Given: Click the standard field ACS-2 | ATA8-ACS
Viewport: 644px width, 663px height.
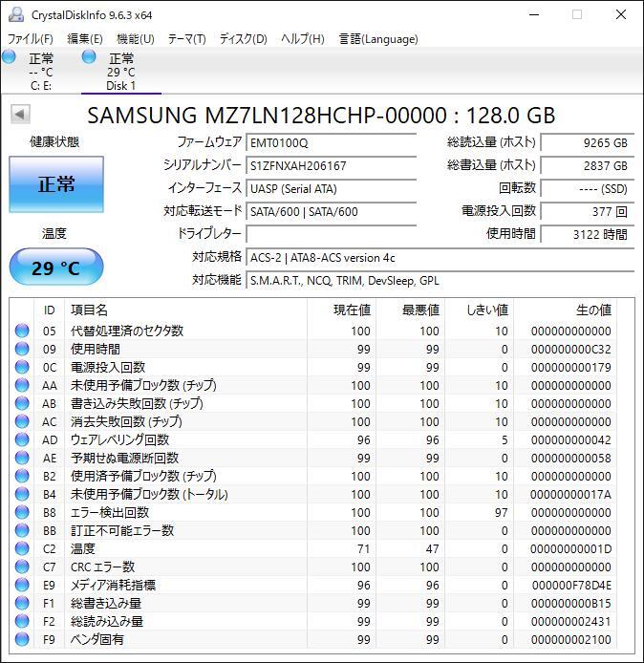Looking at the screenshot, I should (x=440, y=258).
